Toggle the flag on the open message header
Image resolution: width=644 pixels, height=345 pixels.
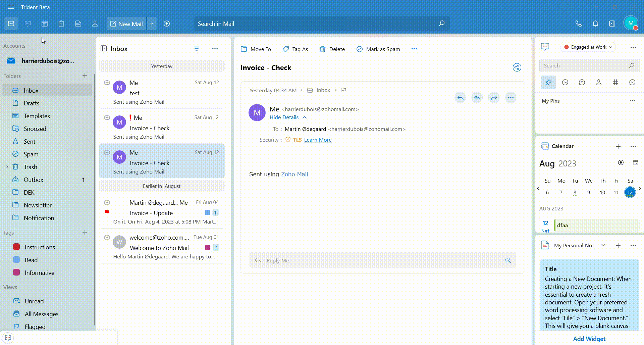(x=343, y=90)
